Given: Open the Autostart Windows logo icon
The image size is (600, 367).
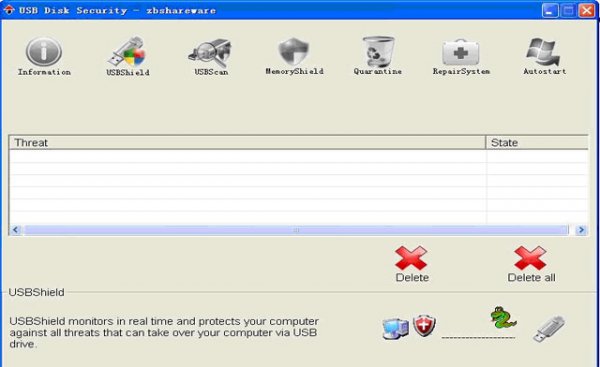Looking at the screenshot, I should pos(543,52).
